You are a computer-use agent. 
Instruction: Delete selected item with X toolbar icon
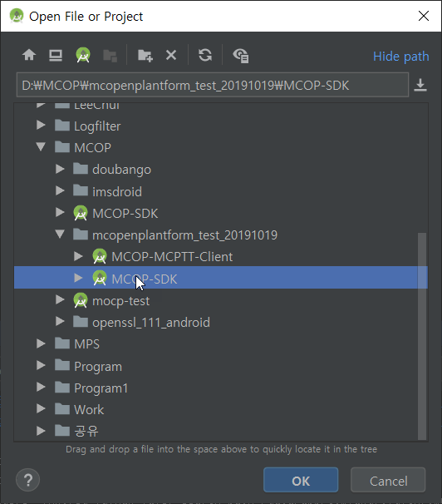[171, 55]
